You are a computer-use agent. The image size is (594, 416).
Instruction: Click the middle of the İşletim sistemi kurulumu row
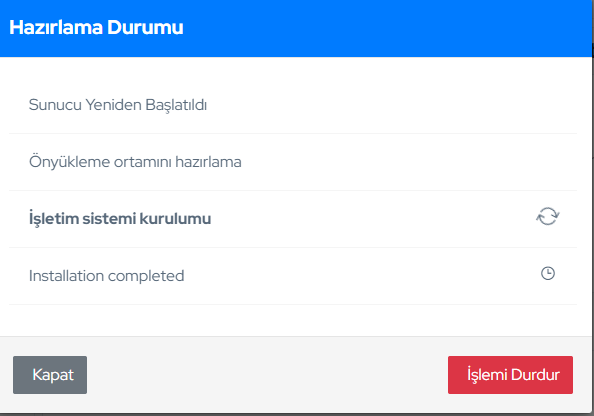(293, 219)
